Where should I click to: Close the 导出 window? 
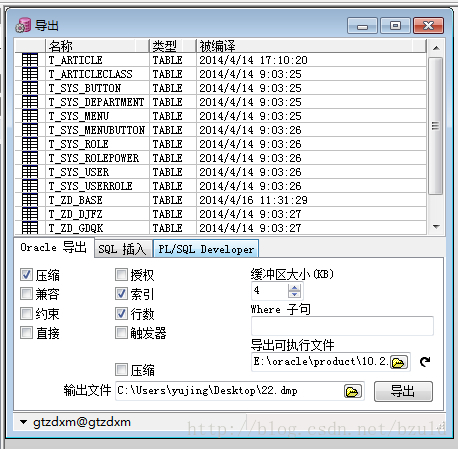point(428,26)
